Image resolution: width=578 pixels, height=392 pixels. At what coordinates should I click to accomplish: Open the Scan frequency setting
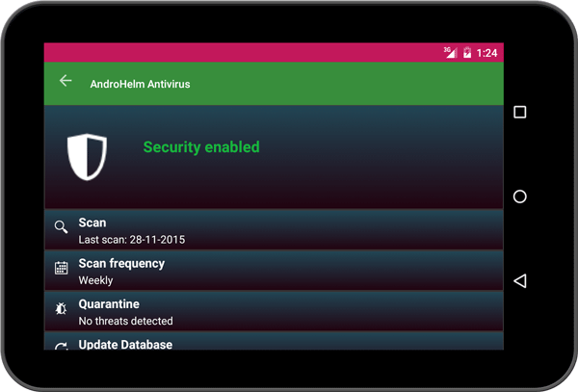(x=121, y=263)
